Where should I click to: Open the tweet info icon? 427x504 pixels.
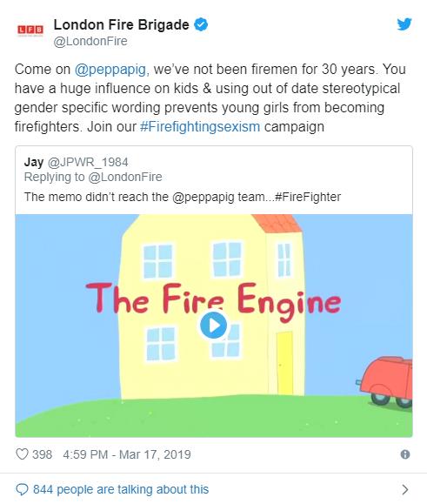coord(405,454)
